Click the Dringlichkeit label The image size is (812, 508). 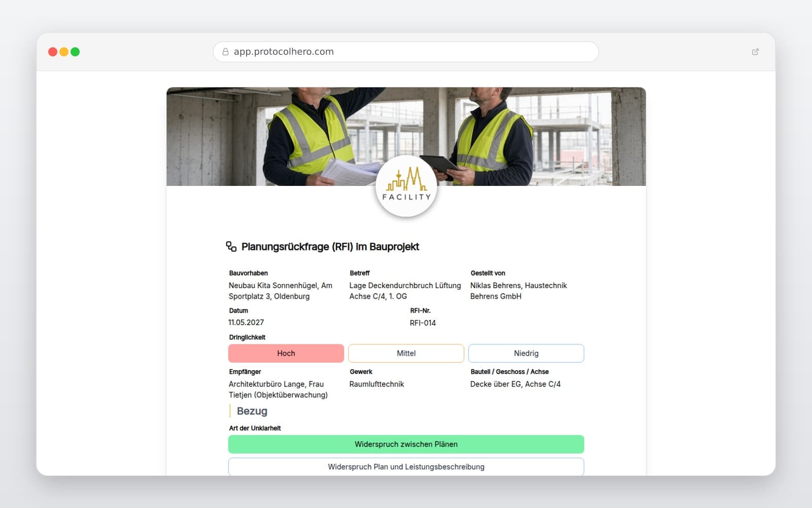pyautogui.click(x=247, y=337)
